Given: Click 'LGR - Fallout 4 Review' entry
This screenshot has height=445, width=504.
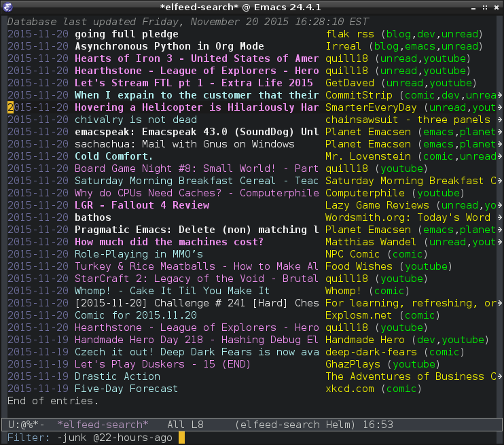Looking at the screenshot, I should coord(142,205).
